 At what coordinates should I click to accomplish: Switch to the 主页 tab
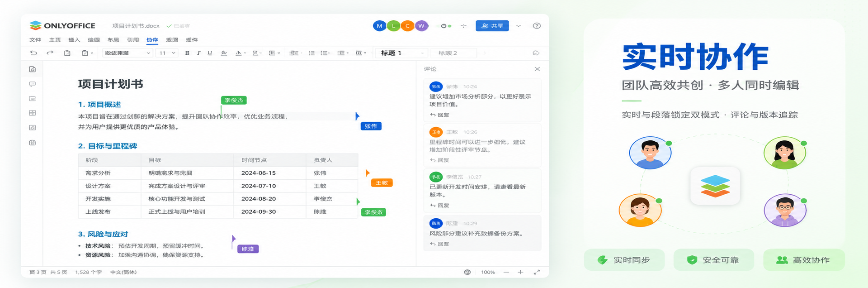click(55, 40)
